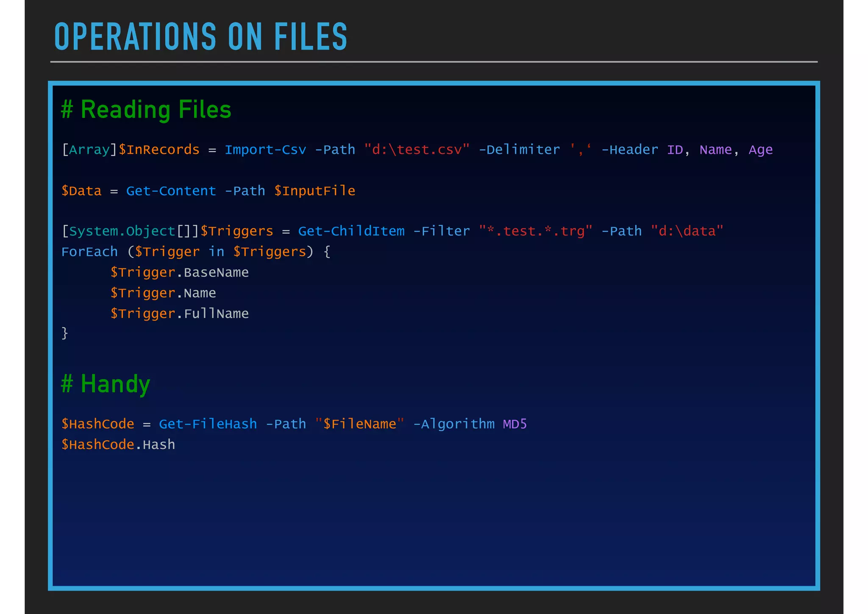This screenshot has height=614, width=868.
Task: Click the "d:\test.csv" path string
Action: tap(417, 150)
